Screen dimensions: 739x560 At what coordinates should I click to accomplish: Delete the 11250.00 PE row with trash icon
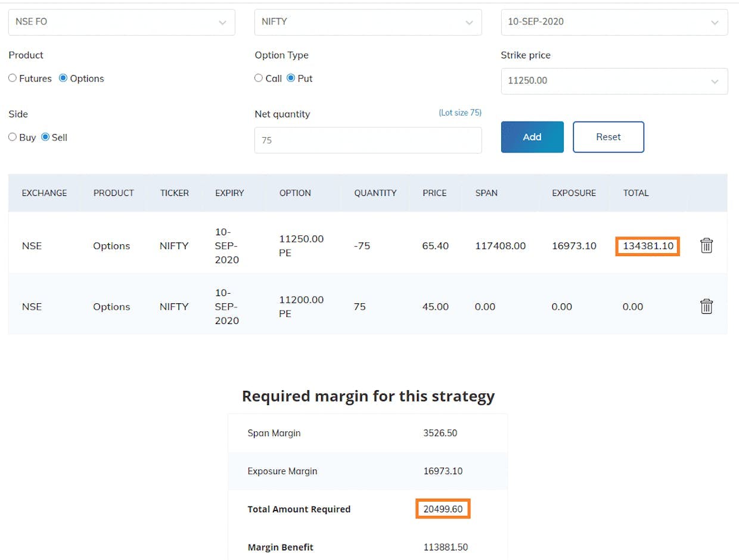click(706, 245)
